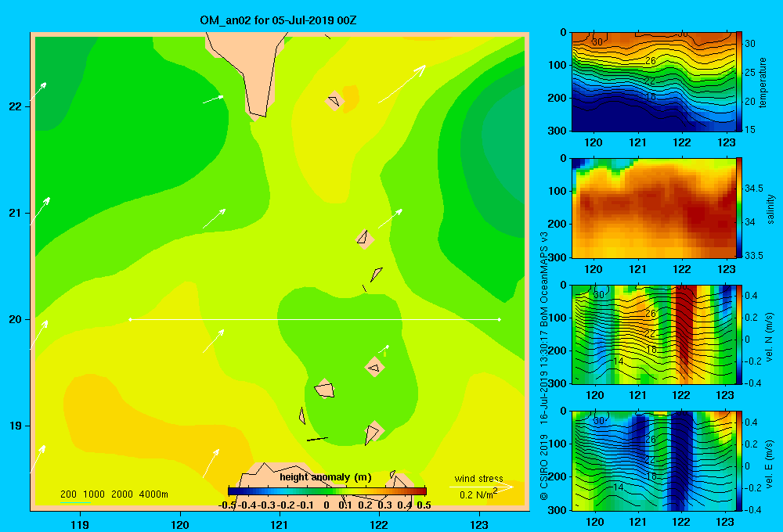783x532 pixels.
Task: Select longitude label 123 on main map axis
Action: click(x=479, y=524)
